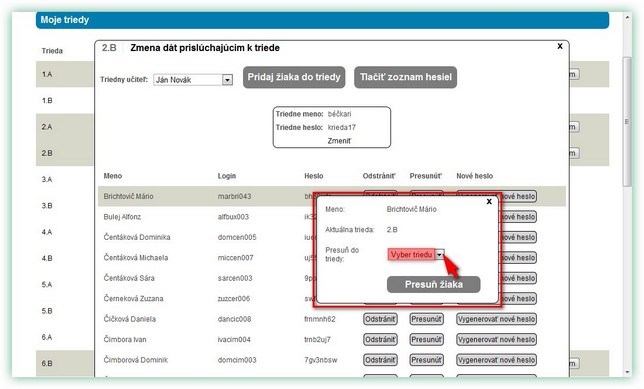Screen dimensions: 644x389
Task: Click the Login column header
Action: click(x=227, y=176)
